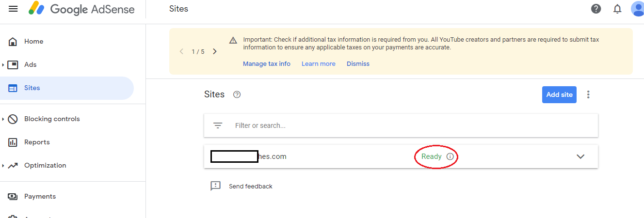The image size is (644, 218).
Task: Click the Sites heading help icon
Action: (x=237, y=94)
